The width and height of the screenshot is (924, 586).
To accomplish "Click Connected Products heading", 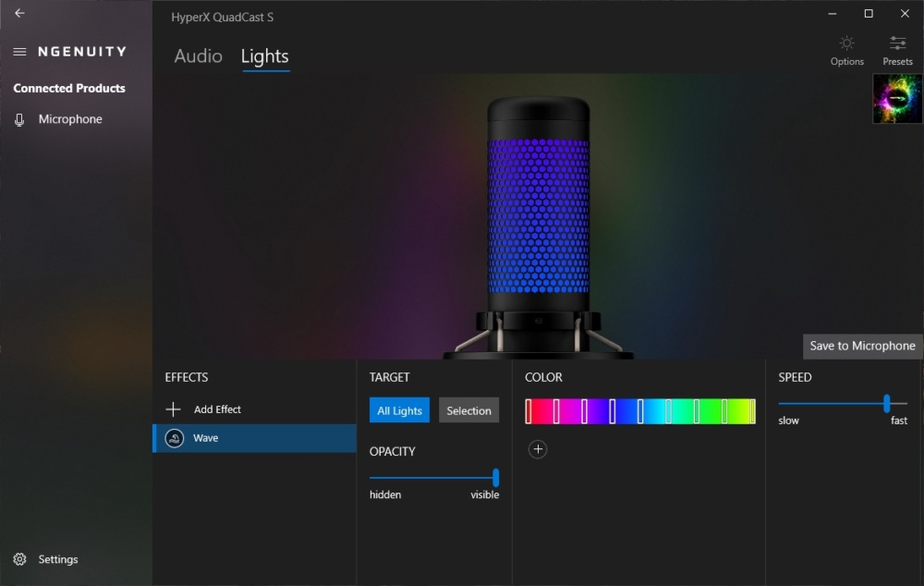I will [x=69, y=88].
